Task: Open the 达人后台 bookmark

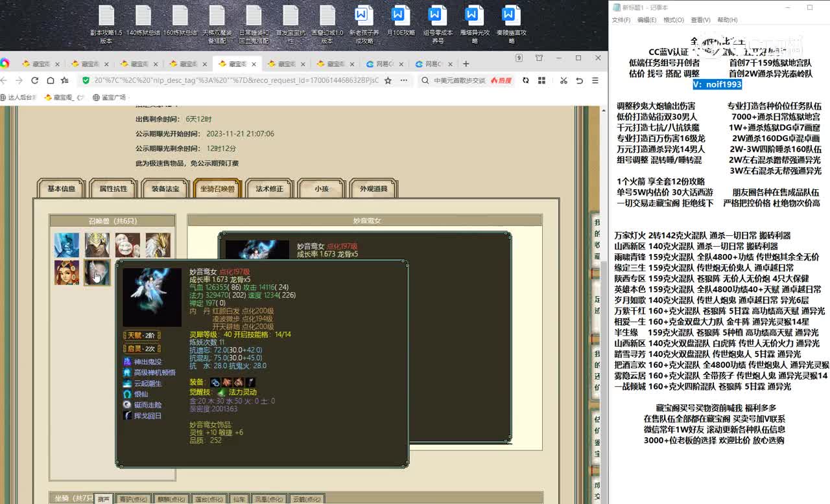Action: click(x=18, y=97)
